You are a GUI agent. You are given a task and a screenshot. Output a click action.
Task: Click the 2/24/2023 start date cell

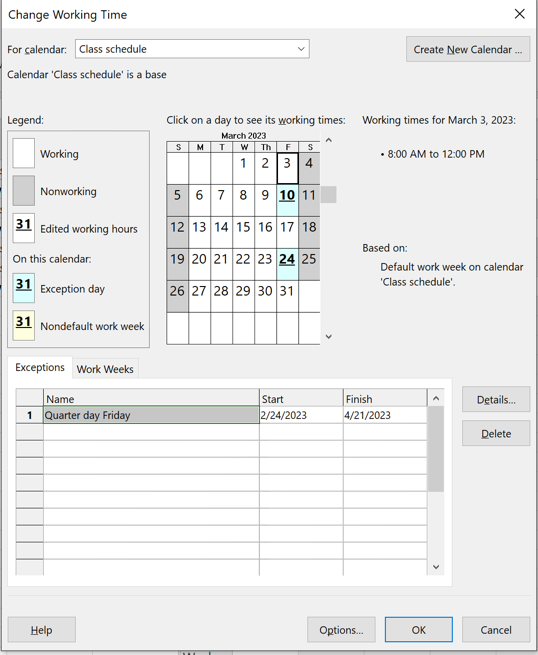point(301,415)
